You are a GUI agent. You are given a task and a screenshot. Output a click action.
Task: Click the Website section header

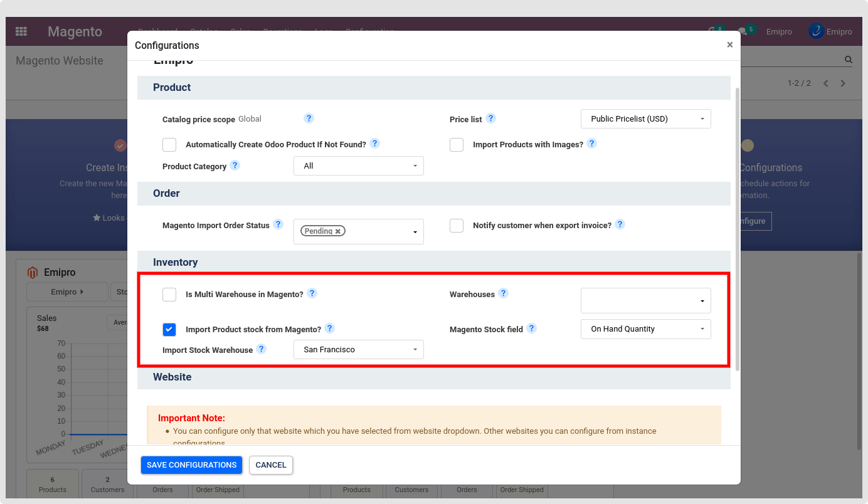pos(434,377)
